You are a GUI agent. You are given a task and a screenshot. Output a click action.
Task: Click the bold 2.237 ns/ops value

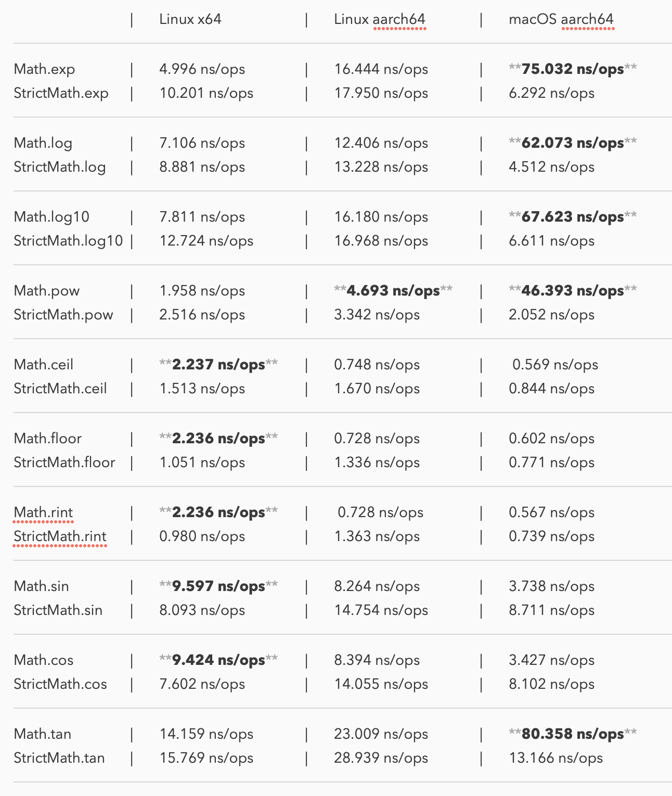(x=218, y=365)
